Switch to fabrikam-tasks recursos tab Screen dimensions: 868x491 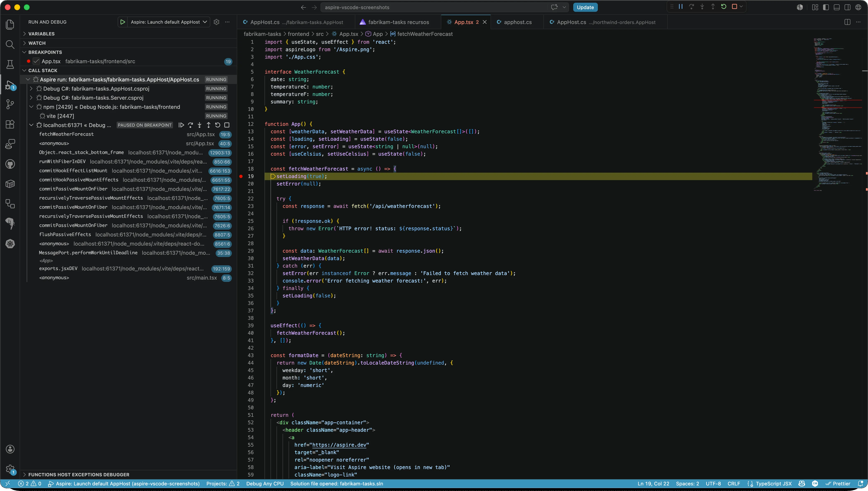pyautogui.click(x=398, y=22)
